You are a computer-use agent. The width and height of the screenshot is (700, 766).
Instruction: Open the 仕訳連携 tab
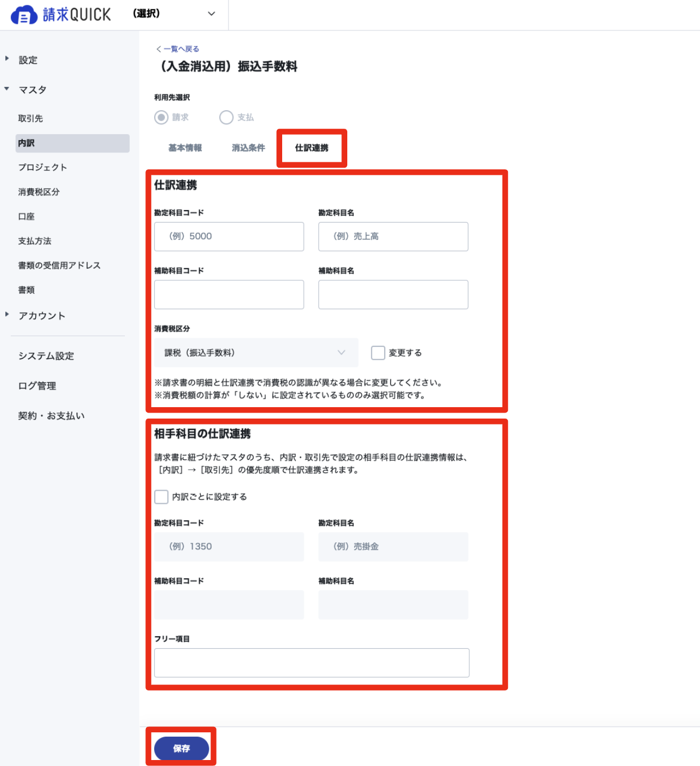tap(311, 148)
